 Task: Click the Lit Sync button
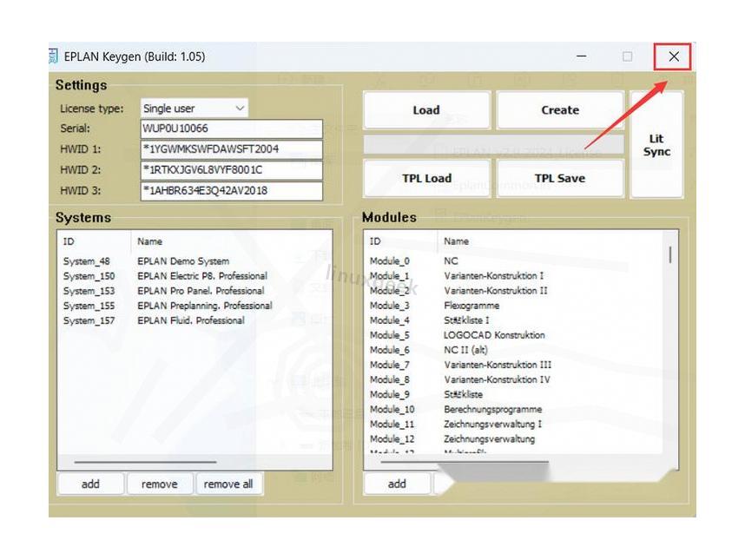tap(656, 145)
